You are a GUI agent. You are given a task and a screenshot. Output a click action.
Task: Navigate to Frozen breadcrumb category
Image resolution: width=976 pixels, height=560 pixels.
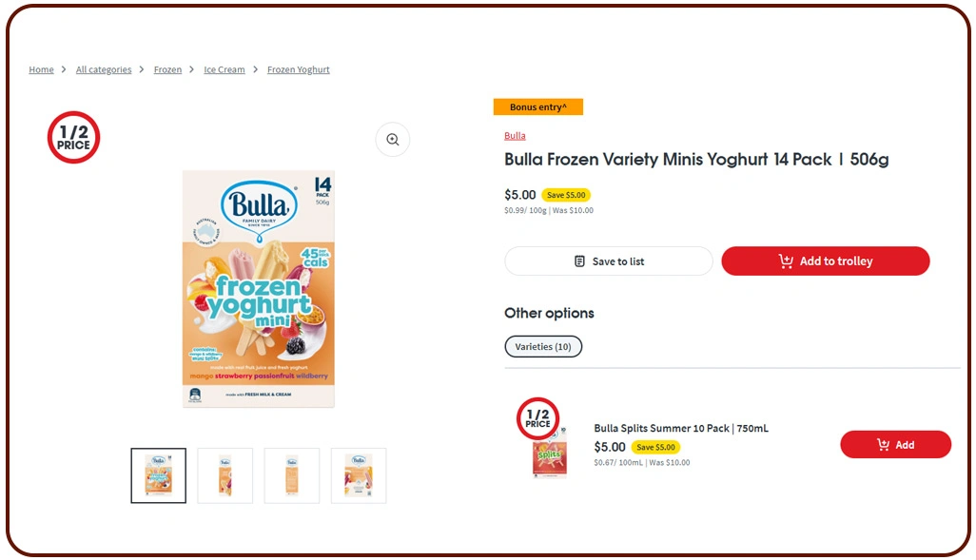pyautogui.click(x=167, y=69)
